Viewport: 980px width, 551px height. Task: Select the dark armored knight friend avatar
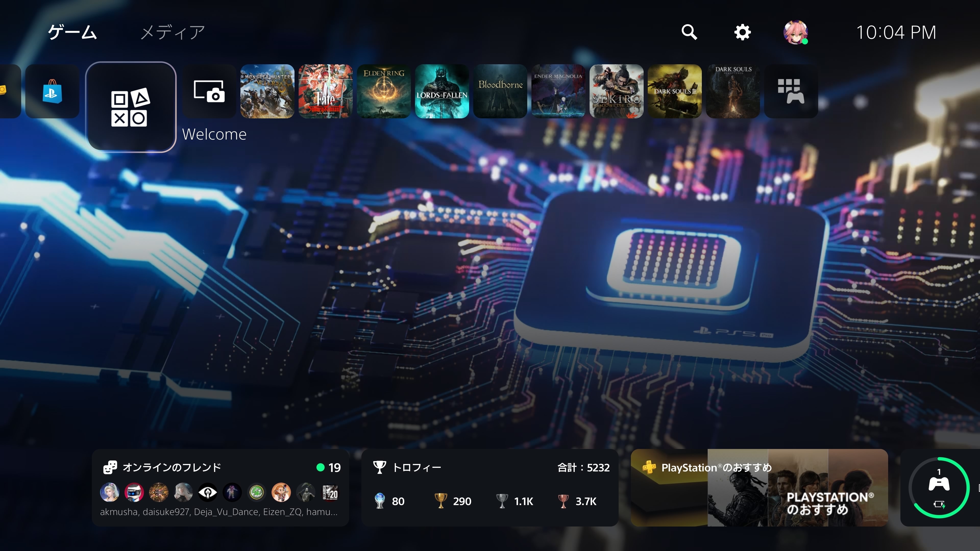(306, 493)
